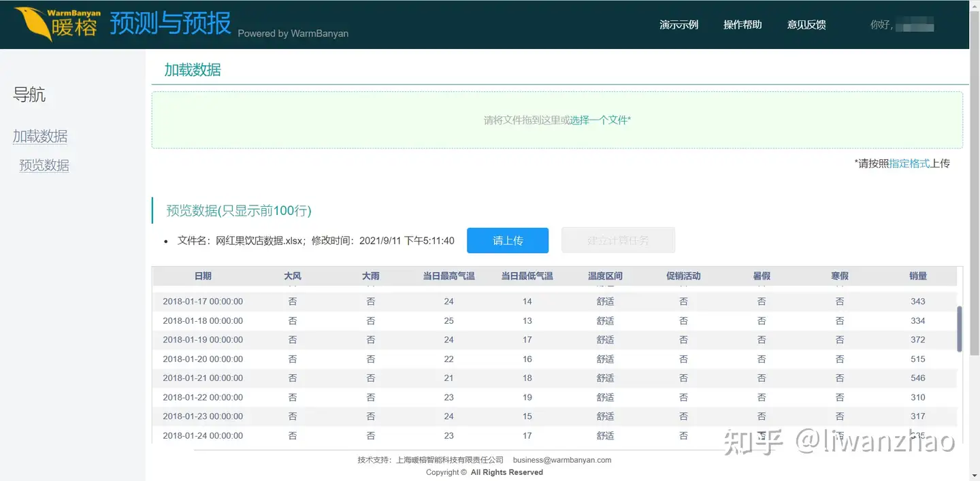Select 加载数据 in the navigation sidebar
The height and width of the screenshot is (481, 980).
(x=40, y=136)
